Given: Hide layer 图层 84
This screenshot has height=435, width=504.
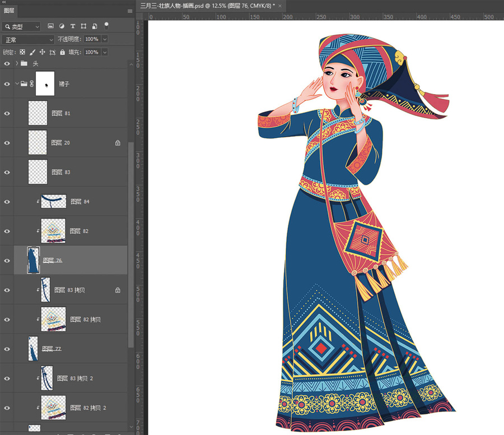Looking at the screenshot, I should pyautogui.click(x=7, y=202).
